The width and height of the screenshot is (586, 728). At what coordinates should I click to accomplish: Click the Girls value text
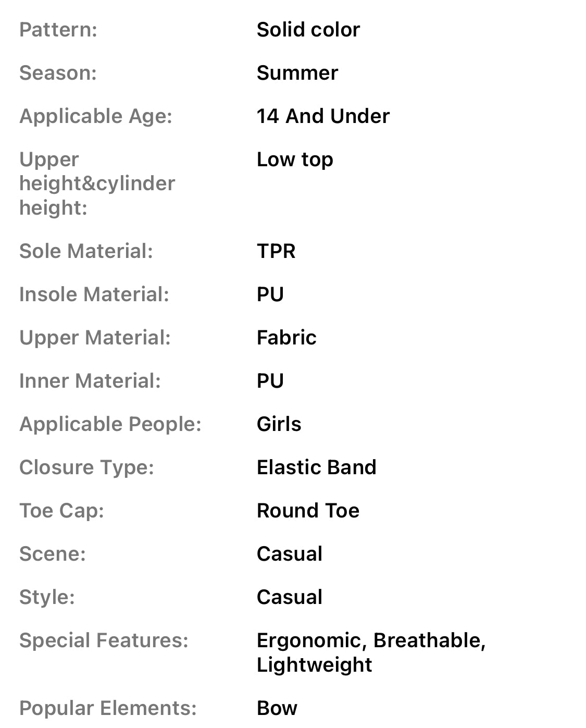[x=279, y=424]
